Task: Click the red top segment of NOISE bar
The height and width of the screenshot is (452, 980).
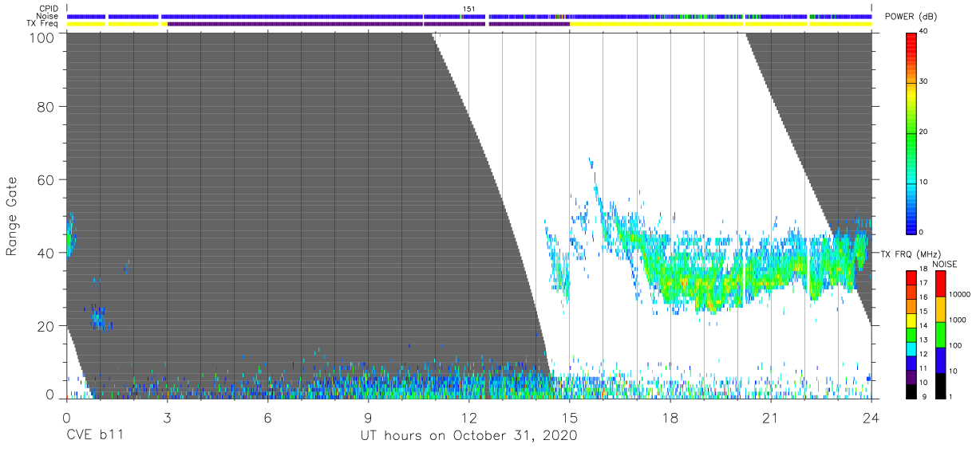Action: coord(939,283)
